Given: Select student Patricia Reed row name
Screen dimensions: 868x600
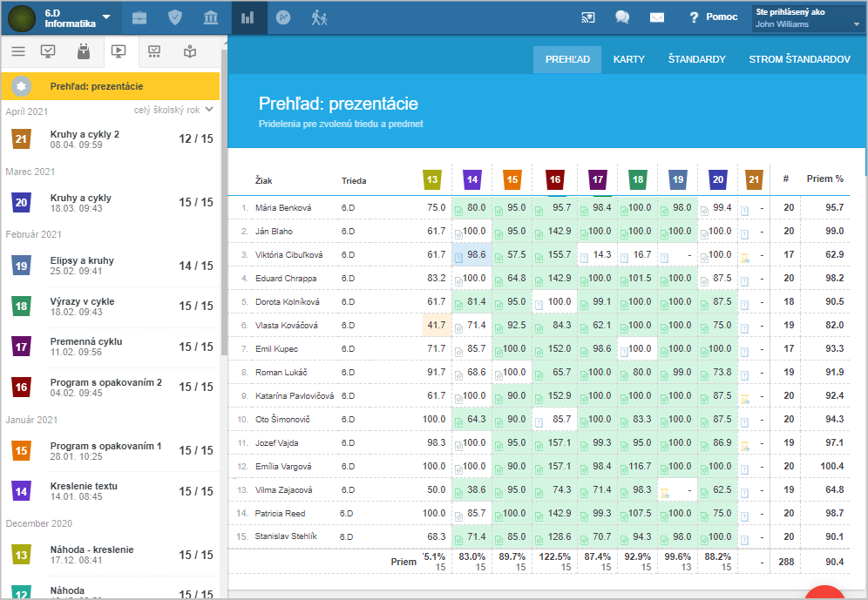Looking at the screenshot, I should (280, 514).
